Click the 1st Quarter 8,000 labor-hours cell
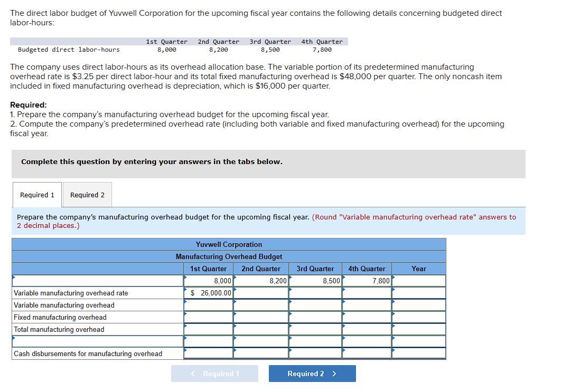The image size is (571, 392). [x=208, y=281]
